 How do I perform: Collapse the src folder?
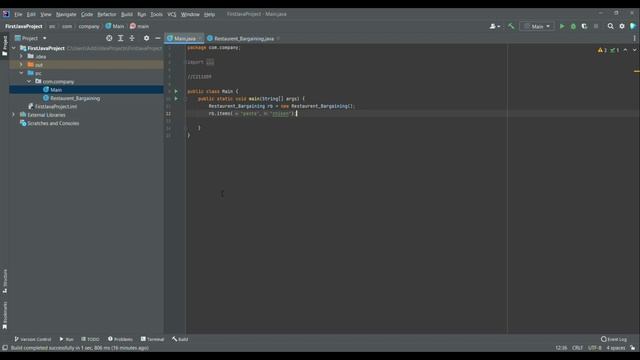point(22,73)
